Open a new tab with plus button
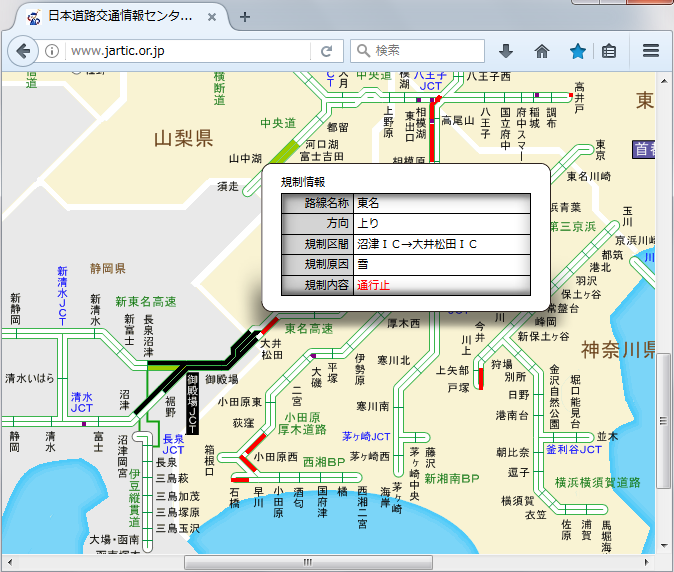Screen dimensions: 674x572 [245, 17]
